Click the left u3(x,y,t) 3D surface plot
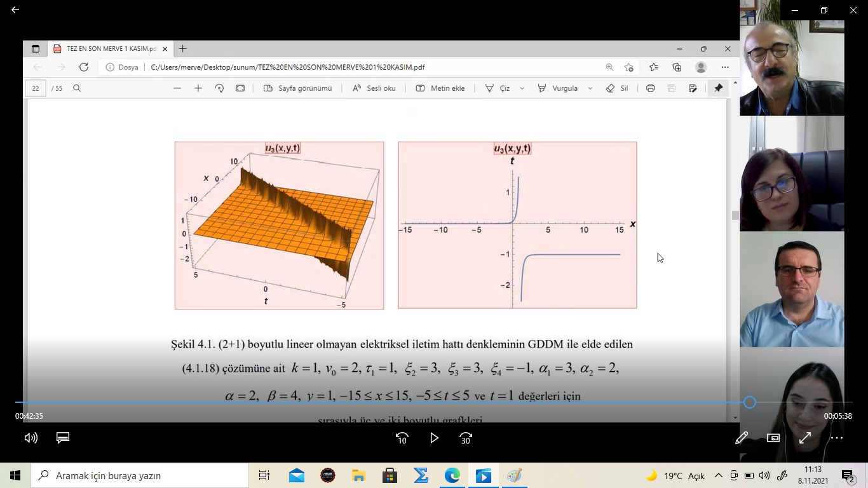Screen dimensions: 868x488 280,226
